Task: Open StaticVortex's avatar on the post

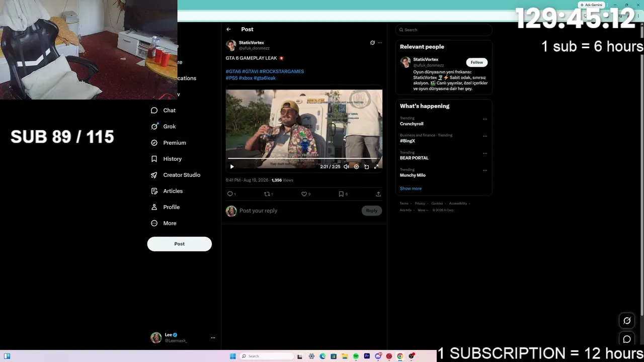Action: click(231, 45)
